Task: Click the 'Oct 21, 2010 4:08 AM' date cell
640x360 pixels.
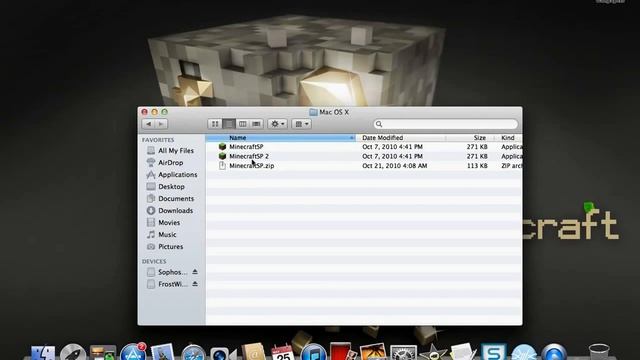Action: point(394,166)
